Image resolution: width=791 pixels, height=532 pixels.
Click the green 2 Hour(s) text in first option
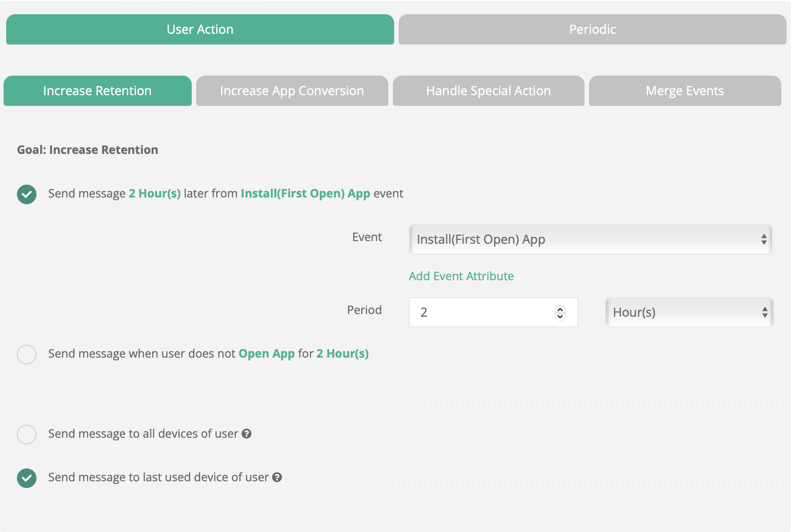[x=154, y=193]
